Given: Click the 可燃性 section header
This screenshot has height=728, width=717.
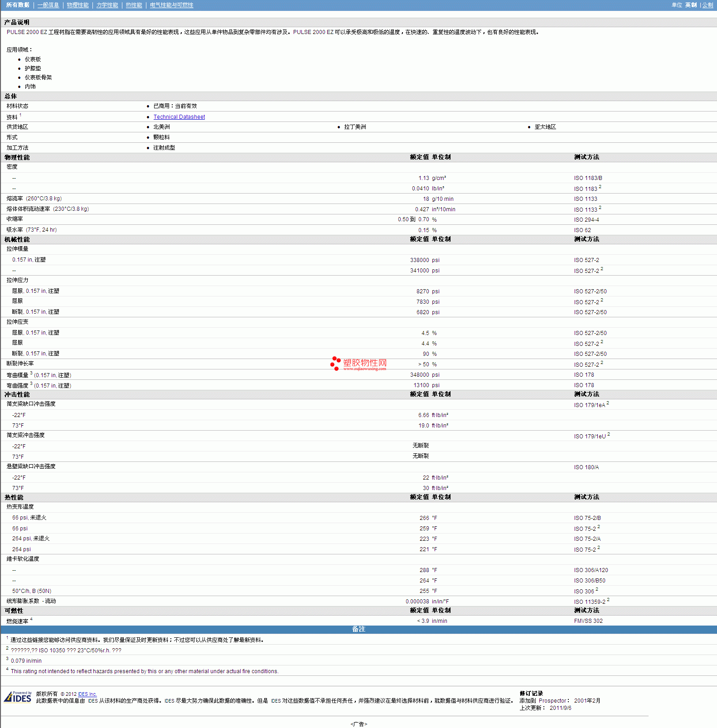Looking at the screenshot, I should tap(14, 611).
